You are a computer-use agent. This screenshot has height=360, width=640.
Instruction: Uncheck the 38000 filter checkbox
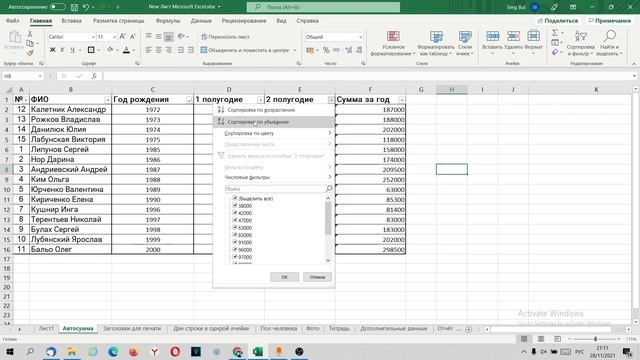tap(235, 206)
